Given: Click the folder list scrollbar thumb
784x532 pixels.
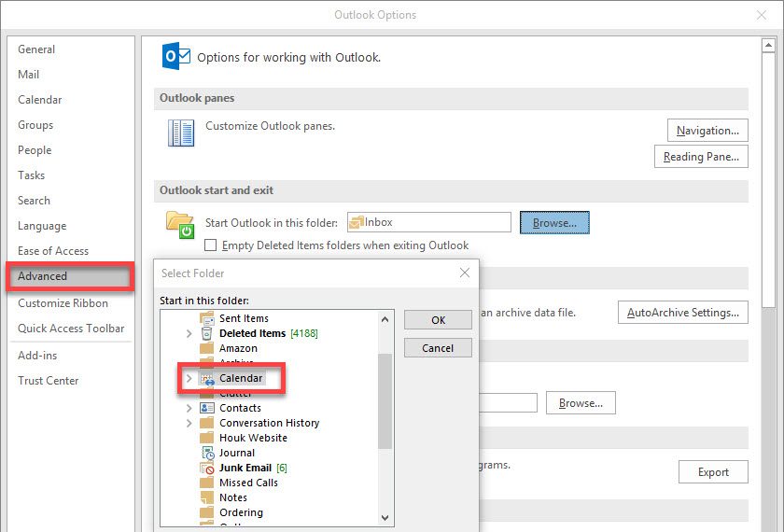Looking at the screenshot, I should (385, 401).
